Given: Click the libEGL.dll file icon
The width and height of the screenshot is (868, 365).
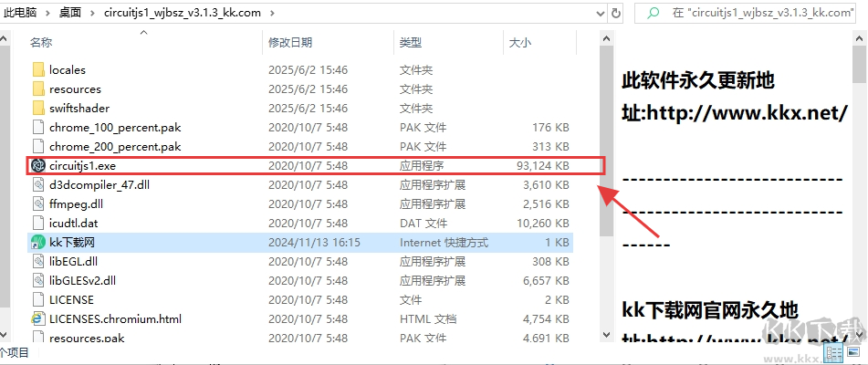Looking at the screenshot, I should click(38, 261).
